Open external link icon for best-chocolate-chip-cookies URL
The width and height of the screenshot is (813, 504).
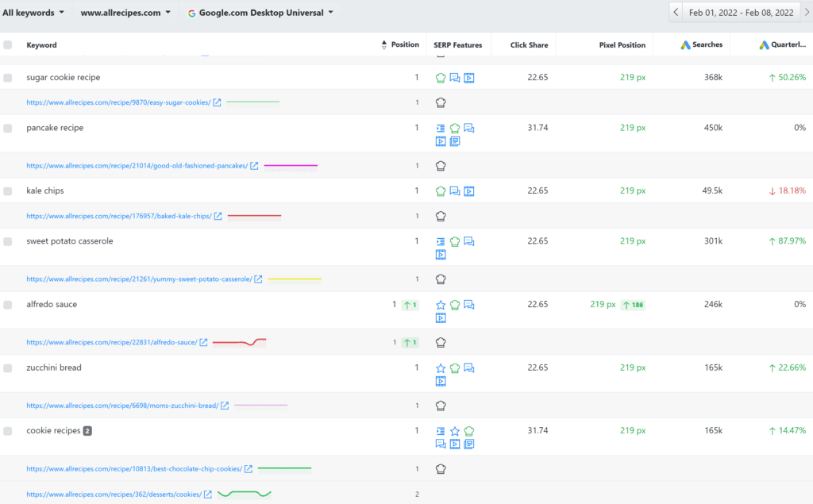point(249,469)
